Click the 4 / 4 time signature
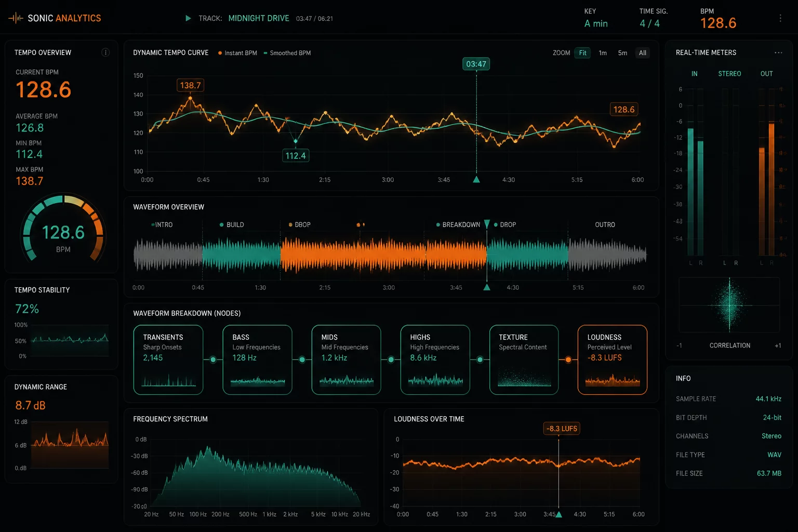The width and height of the screenshot is (798, 532). tap(649, 23)
